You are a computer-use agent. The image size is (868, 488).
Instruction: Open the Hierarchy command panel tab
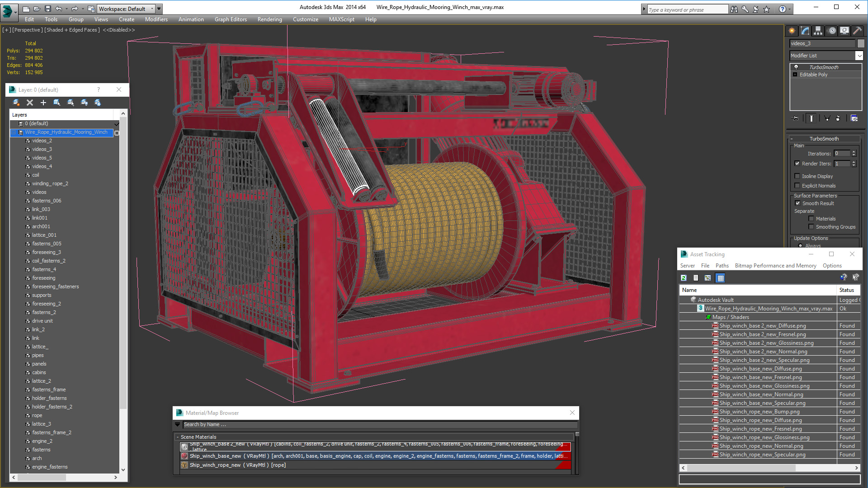tap(818, 31)
